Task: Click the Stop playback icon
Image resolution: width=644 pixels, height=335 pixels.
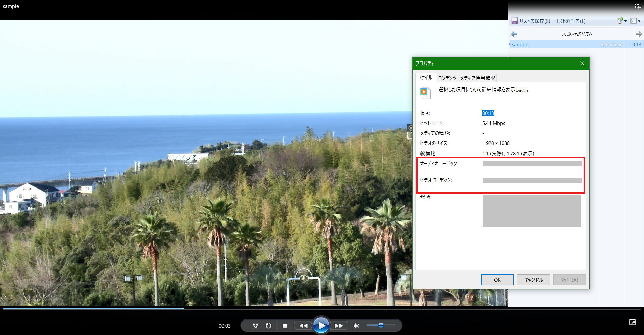Action: point(285,326)
